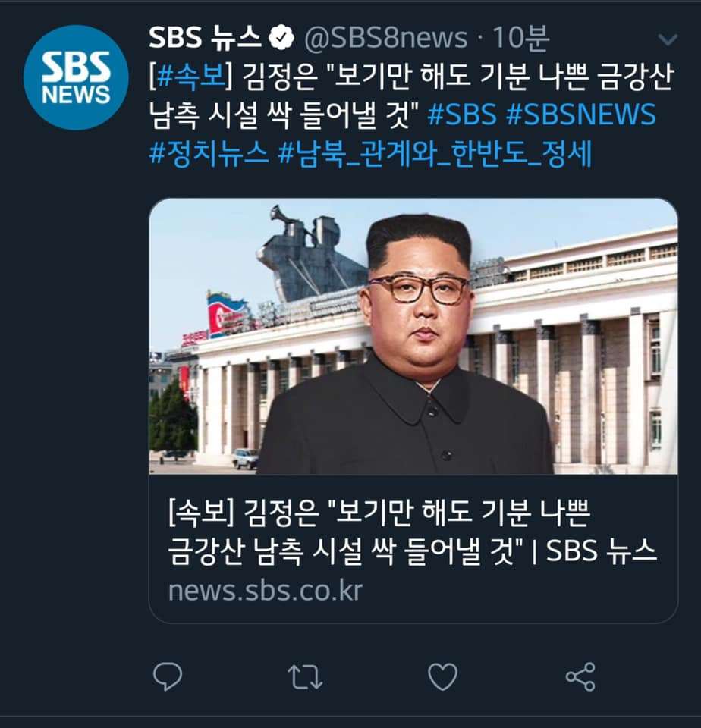Expand the tweet options chevron
701x728 pixels.
pos(668,39)
